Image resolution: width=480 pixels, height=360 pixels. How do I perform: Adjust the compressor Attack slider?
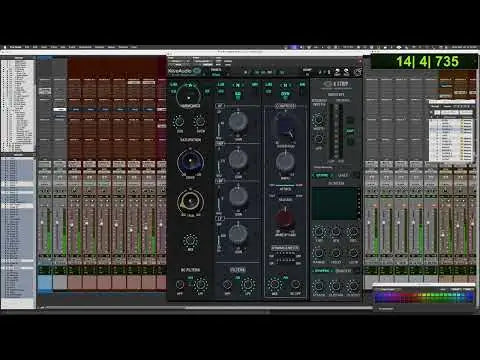coord(285,185)
